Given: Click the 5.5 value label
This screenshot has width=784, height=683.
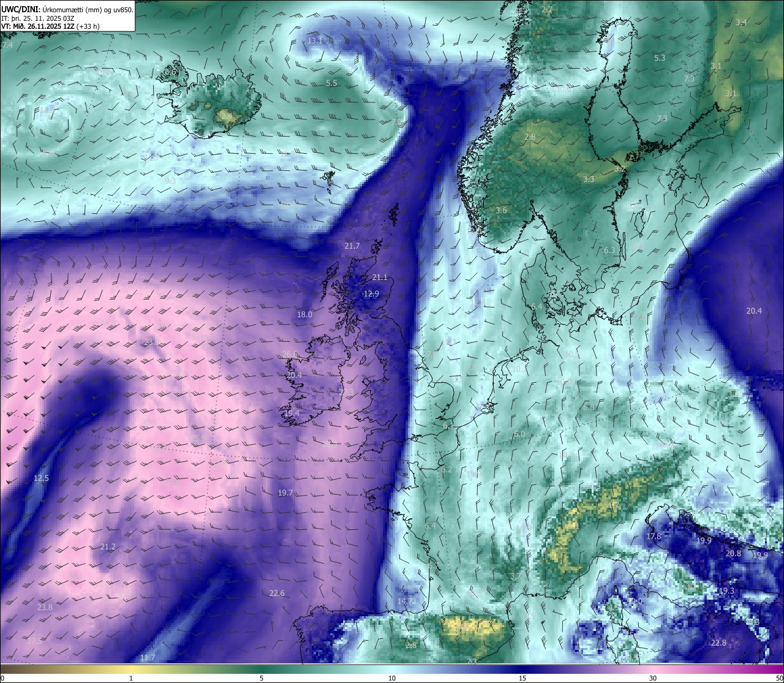Looking at the screenshot, I should [331, 83].
